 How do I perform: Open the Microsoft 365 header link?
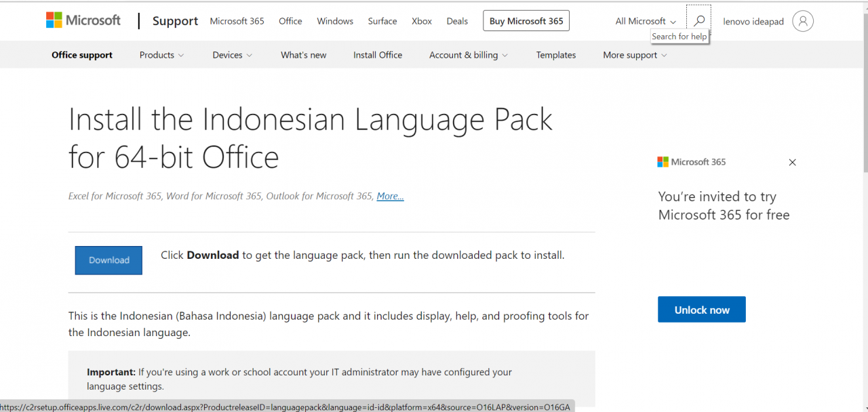[237, 21]
